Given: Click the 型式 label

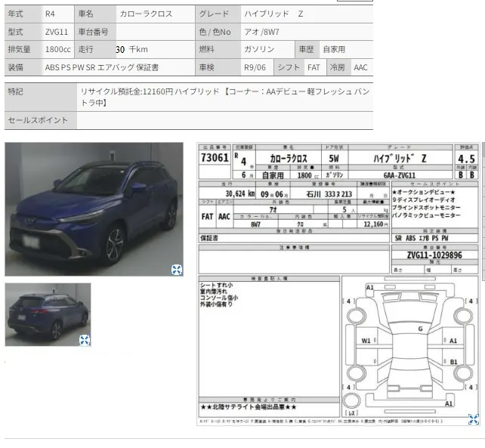Looking at the screenshot, I should tap(15, 32).
